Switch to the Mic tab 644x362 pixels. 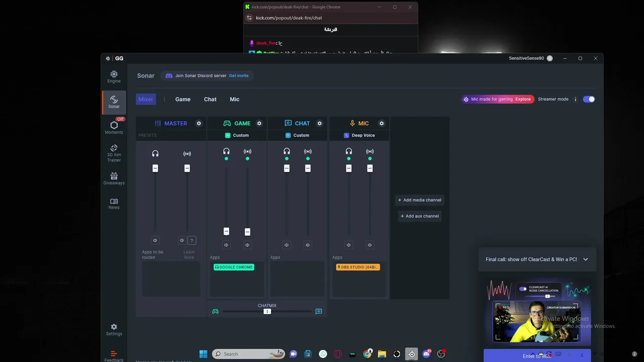[234, 99]
